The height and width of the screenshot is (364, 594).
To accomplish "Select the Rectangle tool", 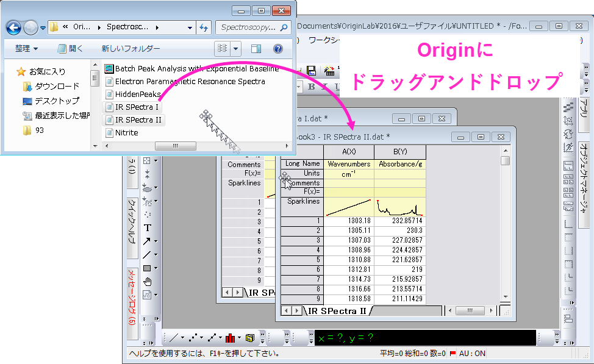I will tap(147, 268).
